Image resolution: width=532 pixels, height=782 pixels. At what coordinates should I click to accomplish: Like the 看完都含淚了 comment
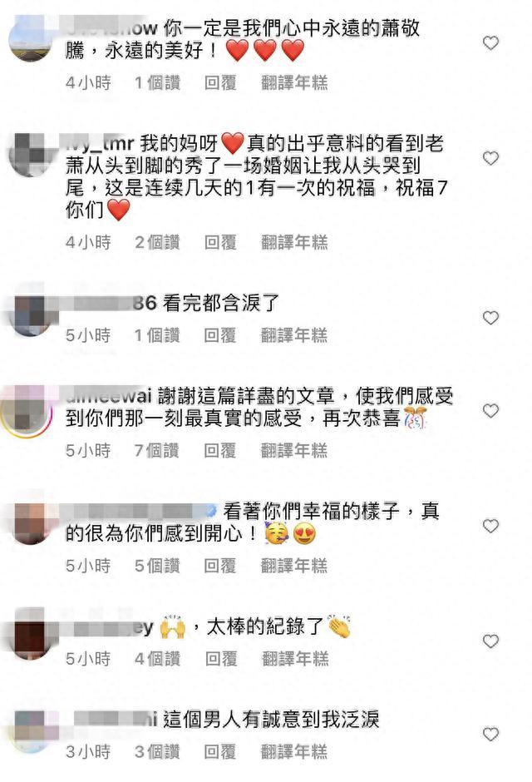pos(490,318)
